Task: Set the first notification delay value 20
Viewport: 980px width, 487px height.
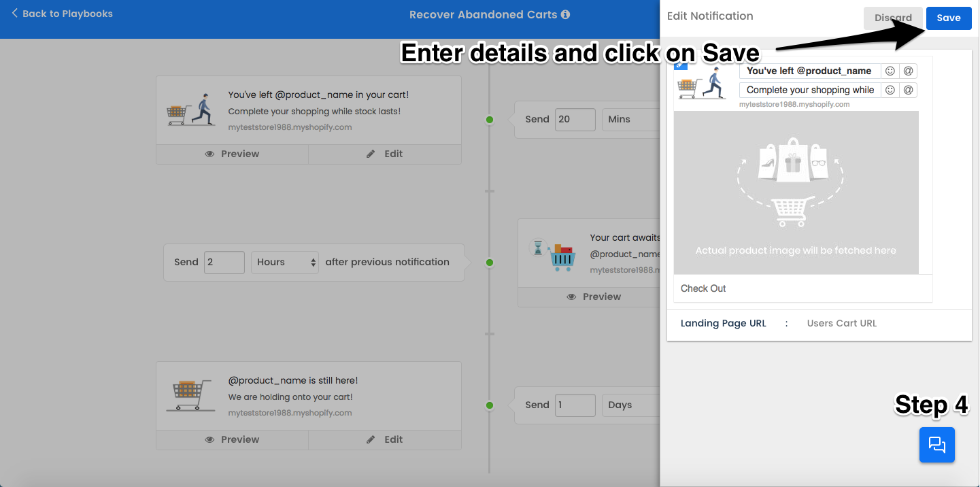Action: (575, 119)
